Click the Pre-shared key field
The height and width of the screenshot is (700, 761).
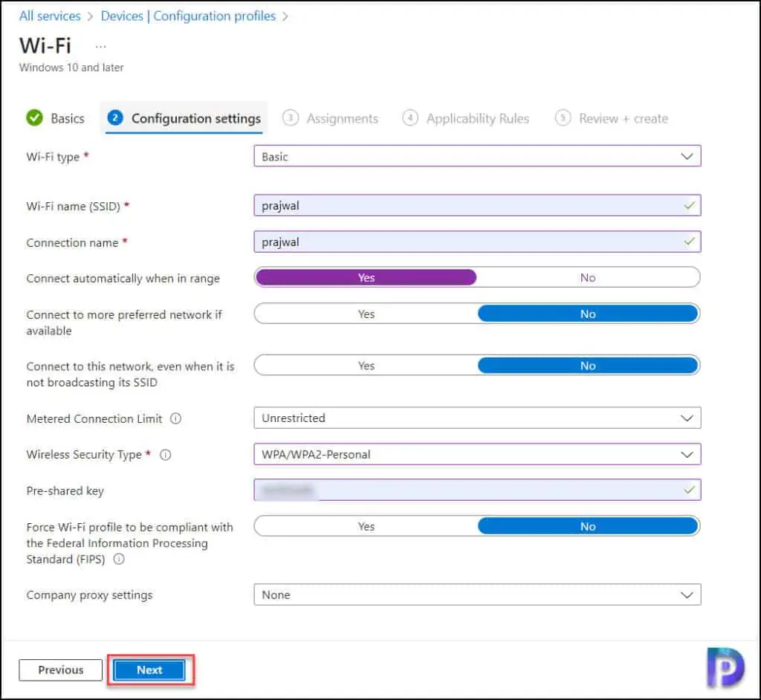tap(477, 490)
